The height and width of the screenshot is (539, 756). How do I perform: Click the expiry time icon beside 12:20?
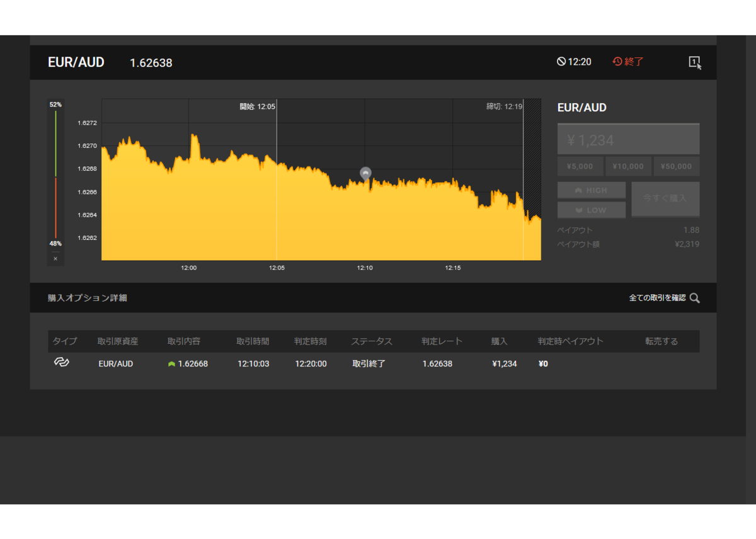point(561,62)
